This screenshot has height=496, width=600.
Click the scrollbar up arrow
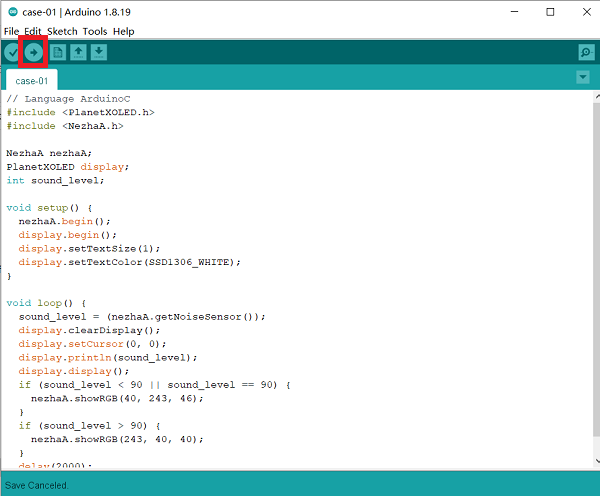[x=597, y=96]
